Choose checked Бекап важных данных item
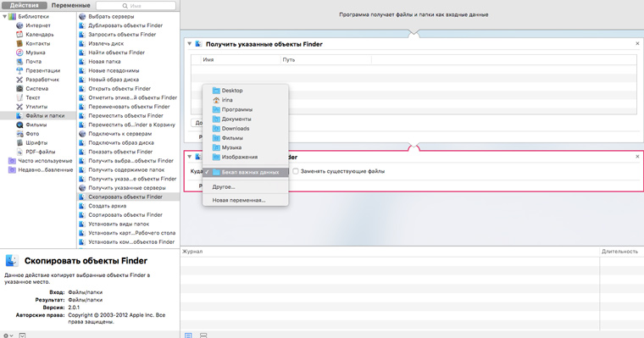 click(245, 173)
